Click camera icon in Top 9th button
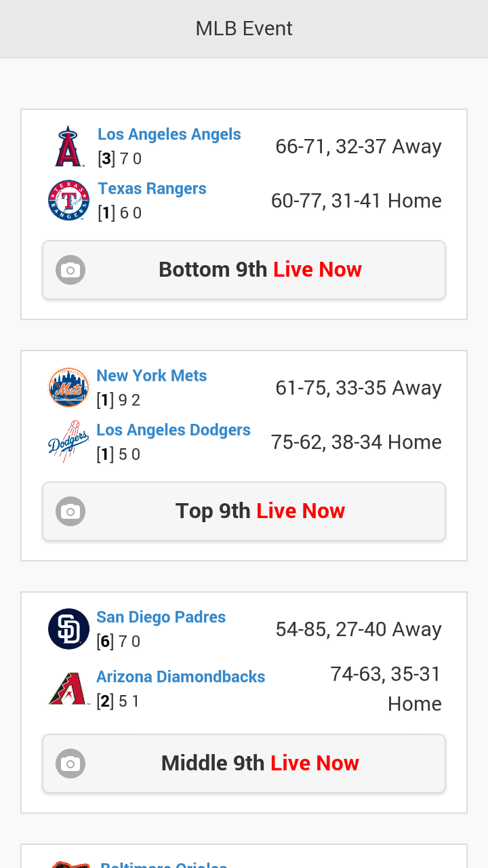Viewport: 488px width, 868px height. 70,511
